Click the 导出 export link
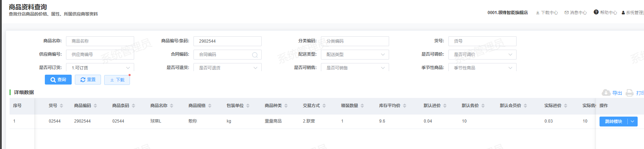 [617, 93]
